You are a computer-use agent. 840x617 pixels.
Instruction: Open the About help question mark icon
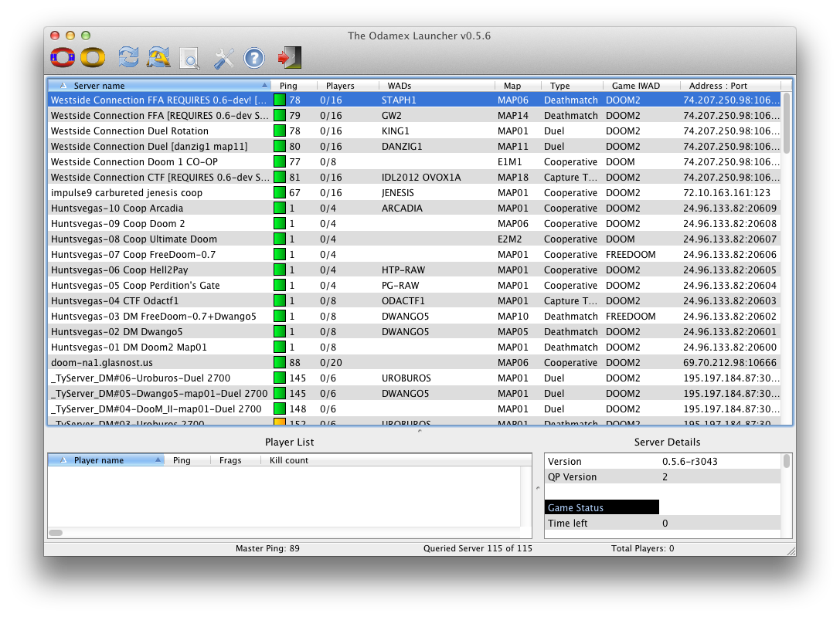point(254,57)
